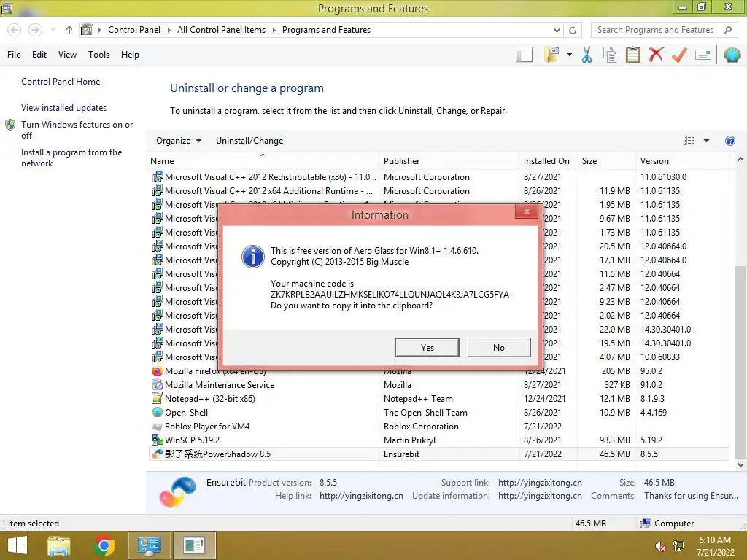Screen dimensions: 747x560
Task: Click the Move To folder toolbar icon
Action: [x=552, y=55]
